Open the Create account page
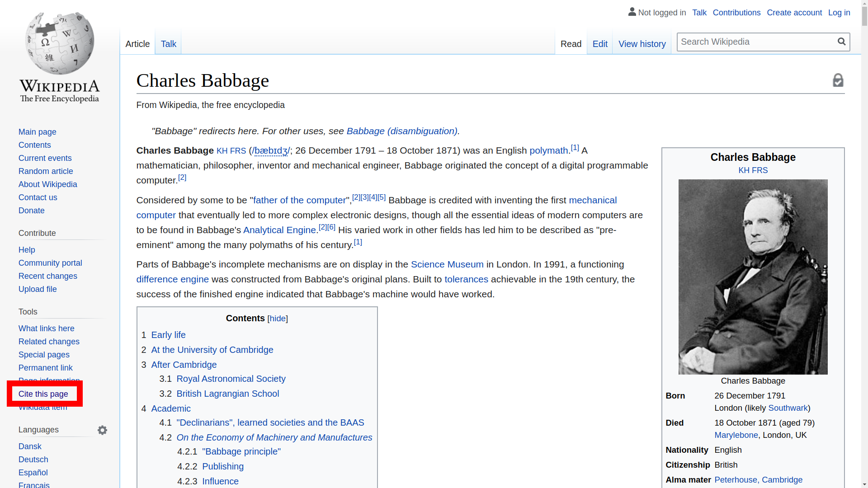 pyautogui.click(x=794, y=13)
